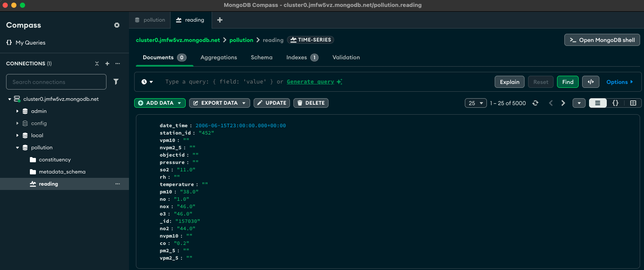
Task: Click the filter connections funnel icon
Action: click(x=116, y=81)
